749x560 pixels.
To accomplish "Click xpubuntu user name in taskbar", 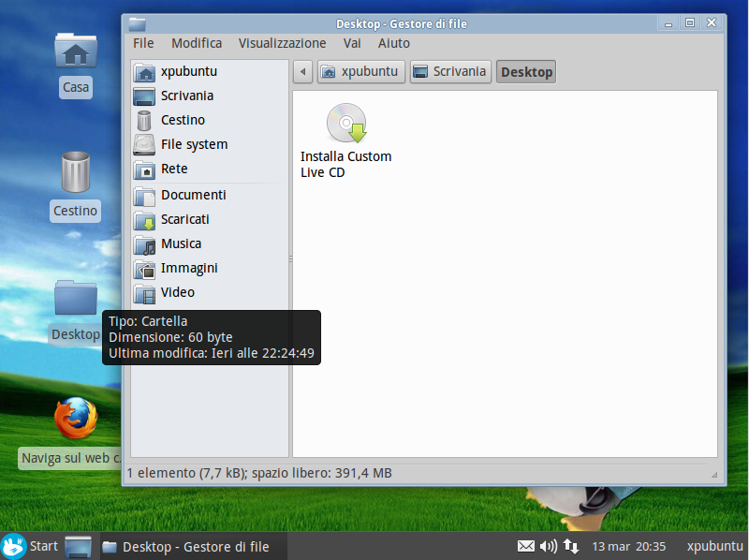I will tap(714, 546).
